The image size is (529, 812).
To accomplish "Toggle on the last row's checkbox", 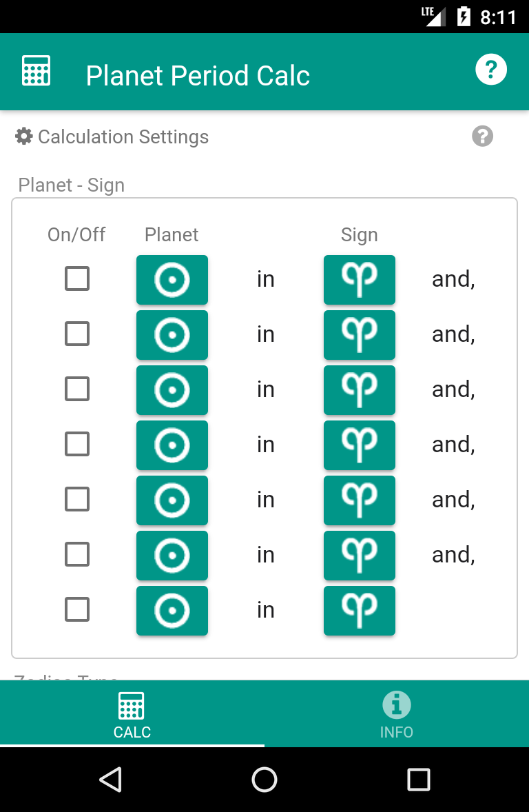I will point(76,609).
